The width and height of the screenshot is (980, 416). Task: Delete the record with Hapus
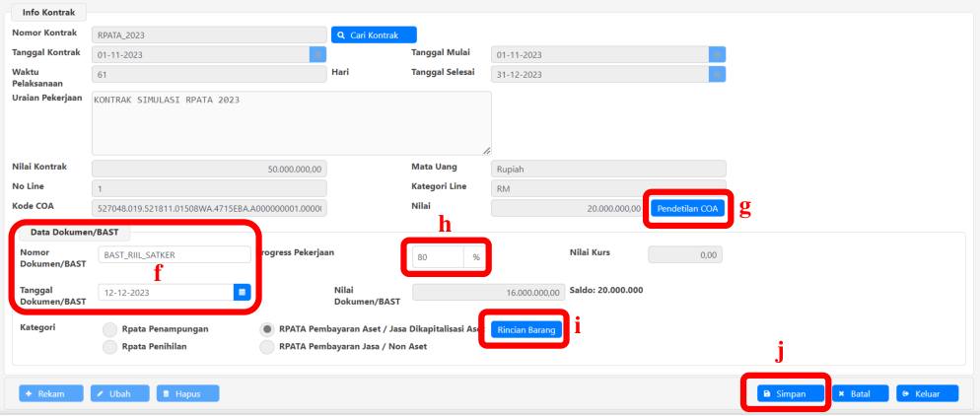pos(187,393)
